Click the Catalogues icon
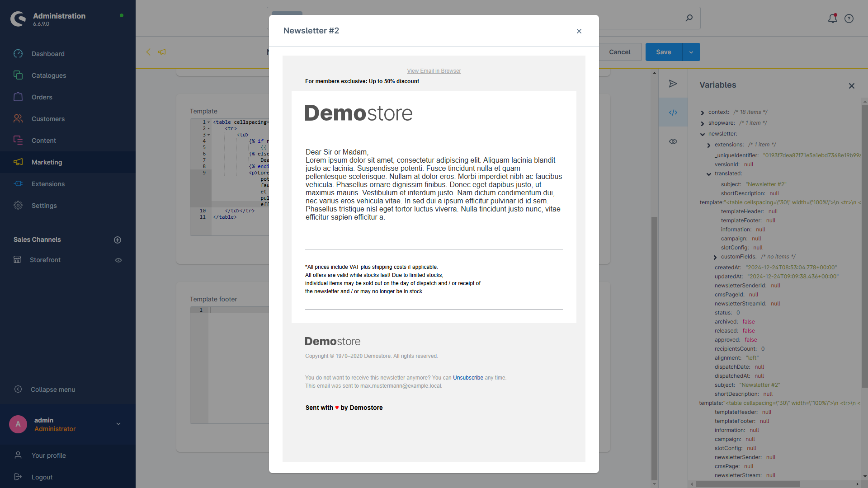 [18, 75]
